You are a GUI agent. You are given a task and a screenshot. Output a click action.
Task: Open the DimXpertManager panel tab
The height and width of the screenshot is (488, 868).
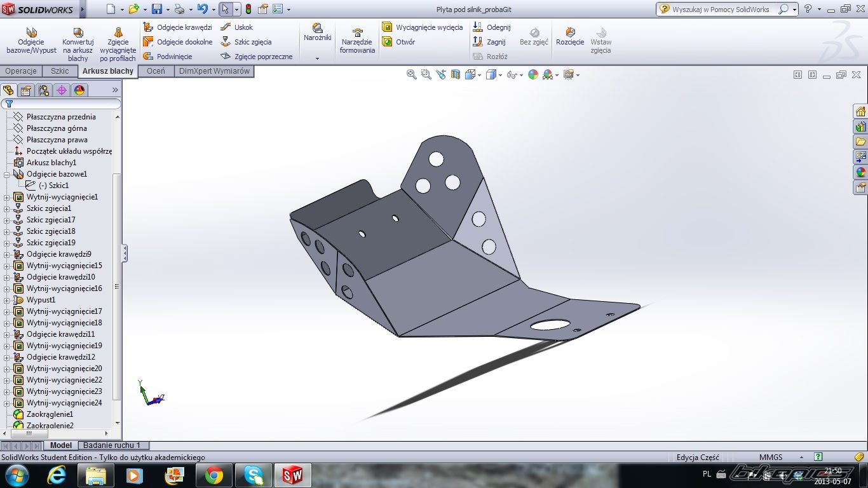click(x=62, y=90)
